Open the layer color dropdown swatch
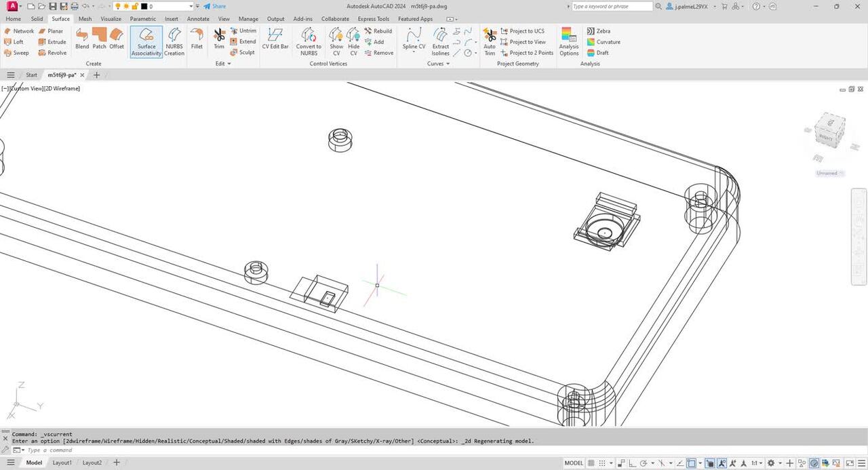868x470 pixels. (144, 6)
